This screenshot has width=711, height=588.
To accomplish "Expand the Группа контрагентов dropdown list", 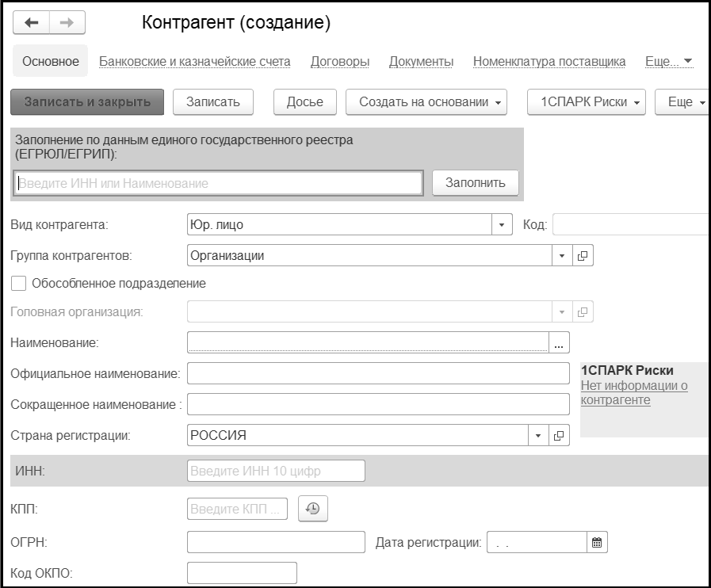I will click(x=561, y=256).
